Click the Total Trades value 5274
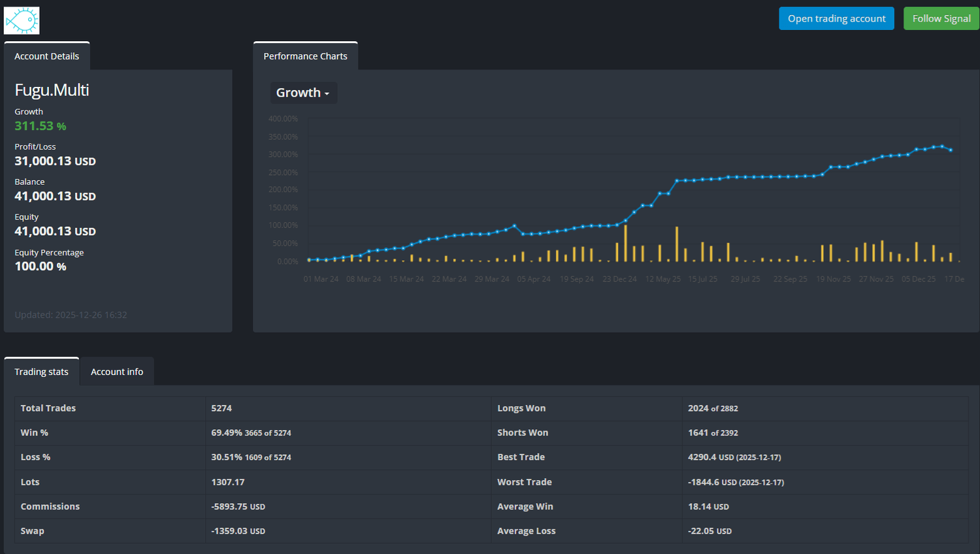The height and width of the screenshot is (554, 980). point(221,408)
